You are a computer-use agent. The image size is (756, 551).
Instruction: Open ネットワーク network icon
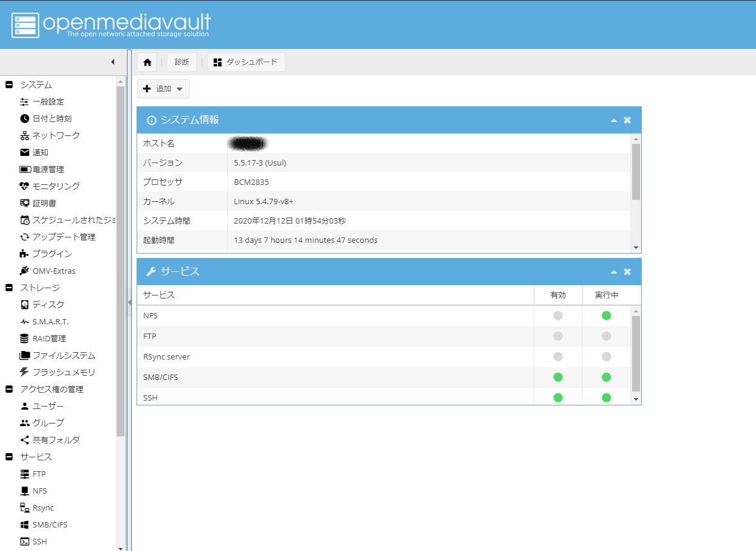(x=25, y=135)
